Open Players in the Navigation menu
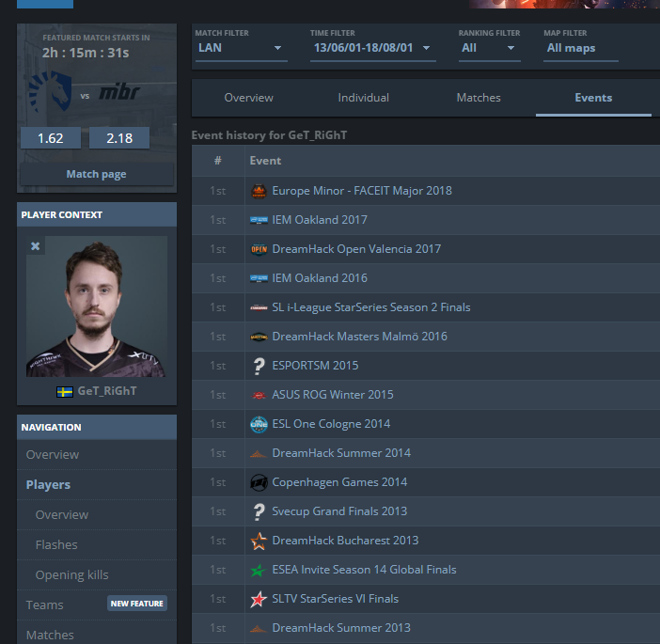This screenshot has width=660, height=644. (x=97, y=485)
